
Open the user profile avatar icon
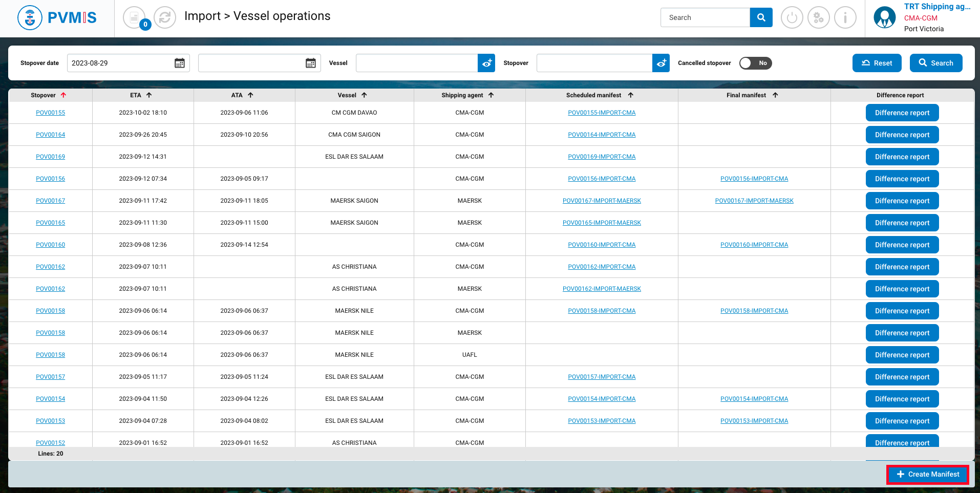pyautogui.click(x=884, y=18)
